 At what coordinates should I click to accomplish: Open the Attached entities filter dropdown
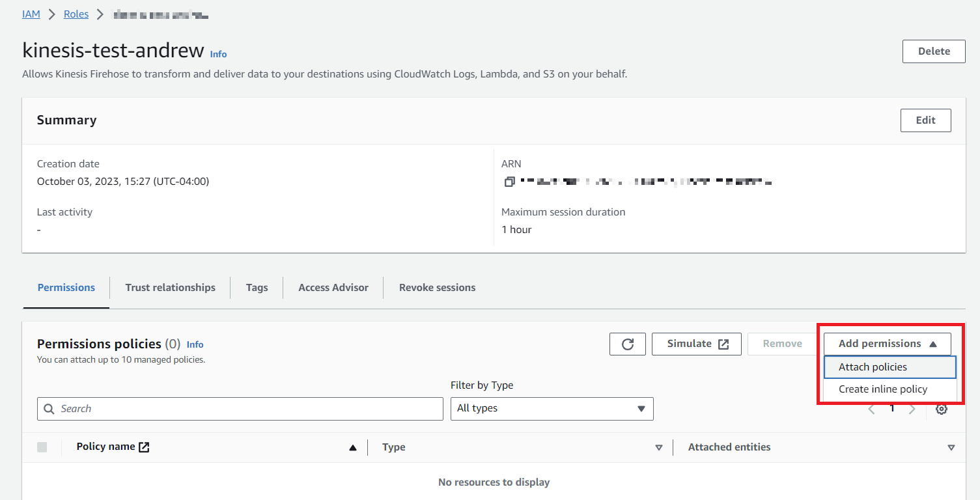point(951,447)
